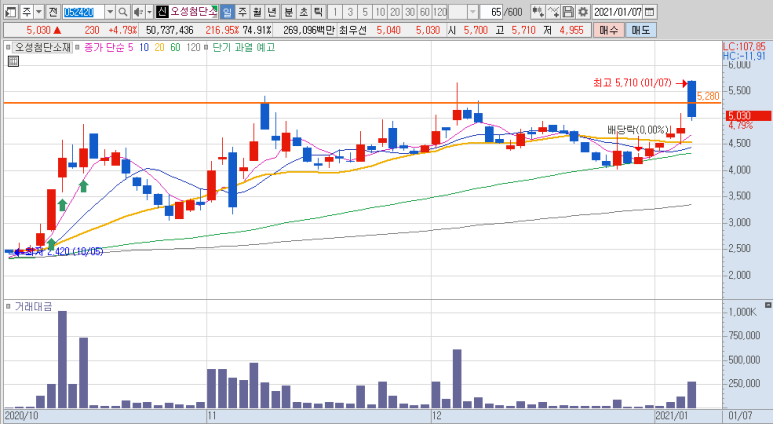Toggle the 오성첨단소재 price series checkbox

pos(9,47)
